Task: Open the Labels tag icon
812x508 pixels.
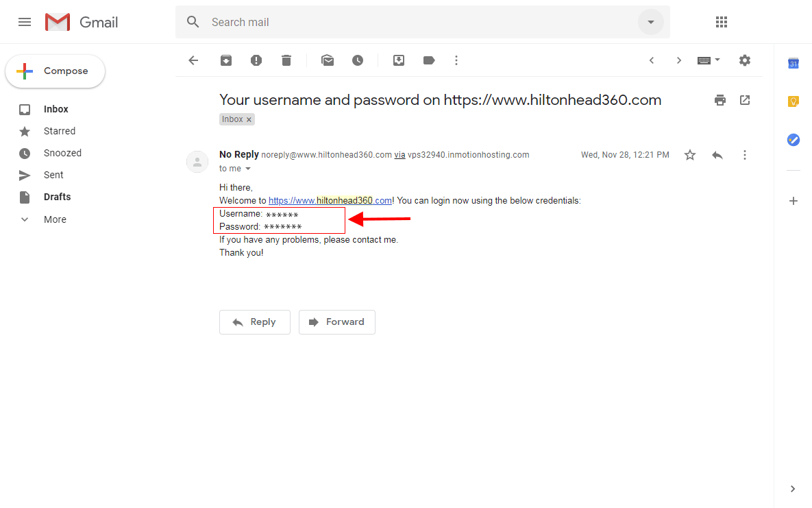Action: pos(429,60)
